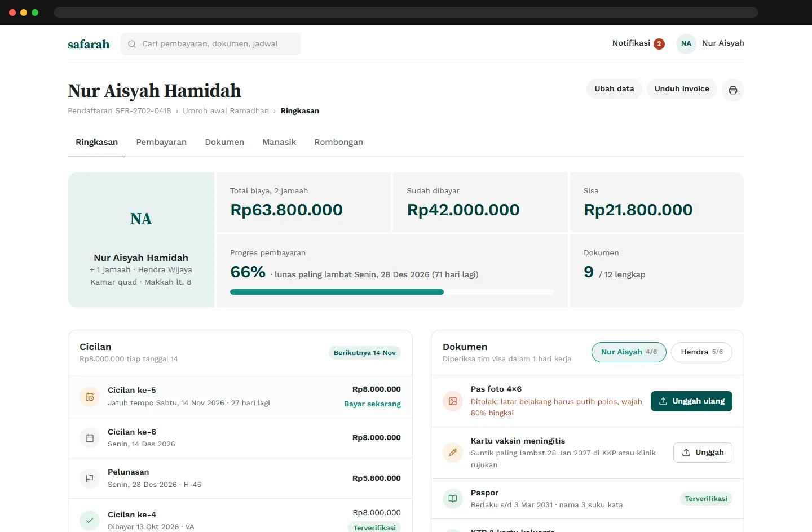Screen dimensions: 812x532
Task: Click the Paspor book icon
Action: [453, 499]
